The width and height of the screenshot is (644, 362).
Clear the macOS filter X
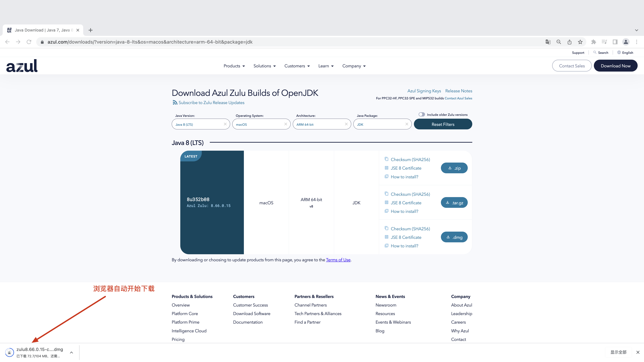[x=285, y=124]
